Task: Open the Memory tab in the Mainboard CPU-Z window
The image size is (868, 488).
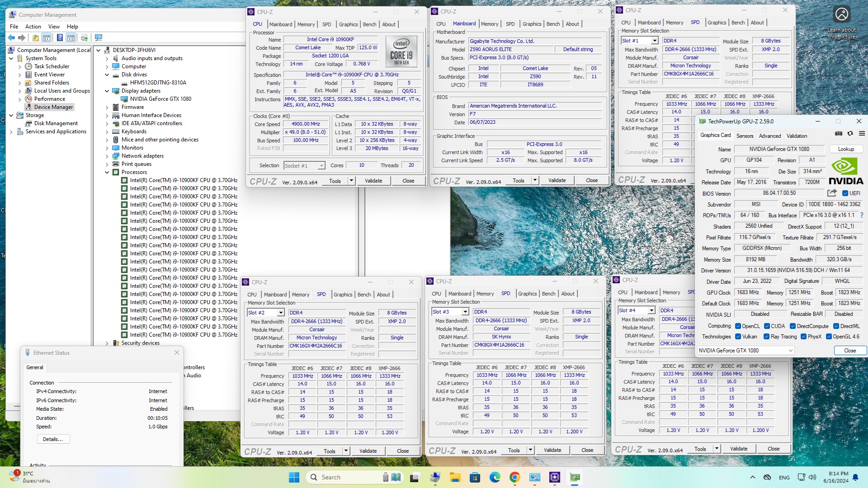Action: click(490, 24)
